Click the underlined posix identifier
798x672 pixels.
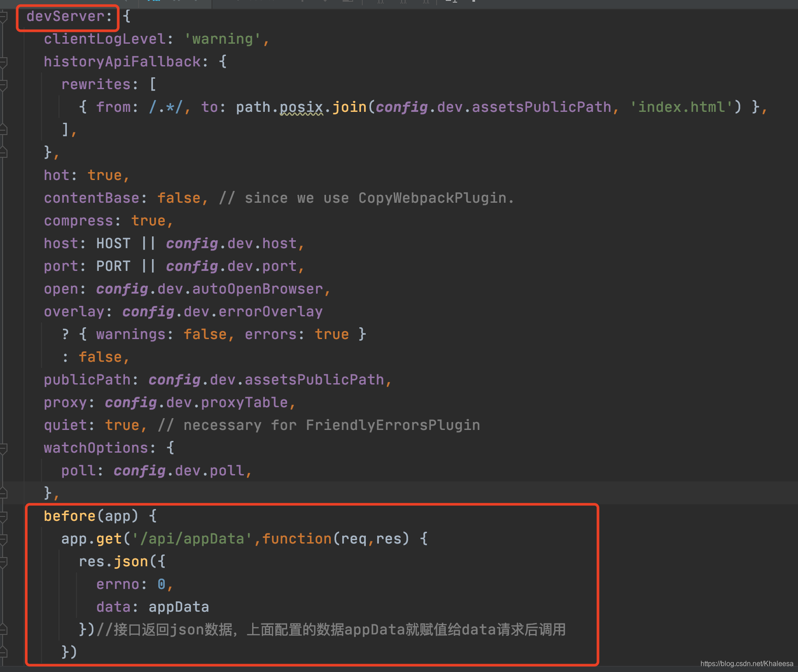point(301,107)
